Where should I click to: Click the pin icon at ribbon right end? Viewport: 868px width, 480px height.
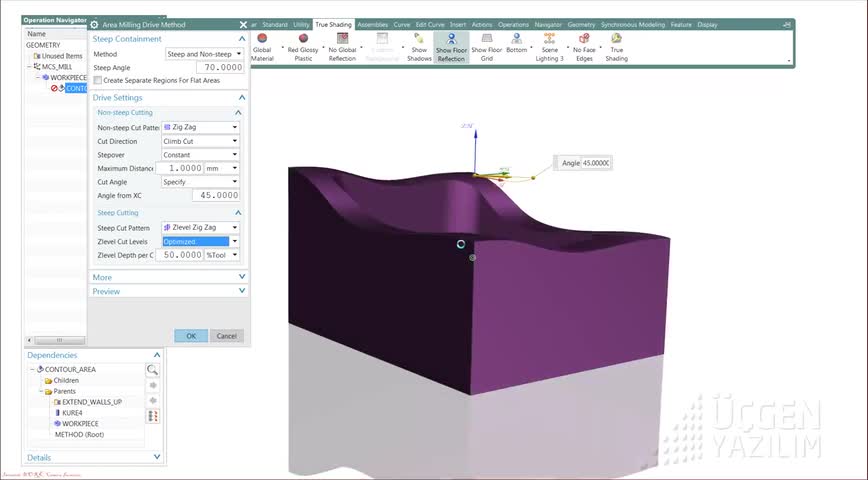pyautogui.click(x=787, y=24)
